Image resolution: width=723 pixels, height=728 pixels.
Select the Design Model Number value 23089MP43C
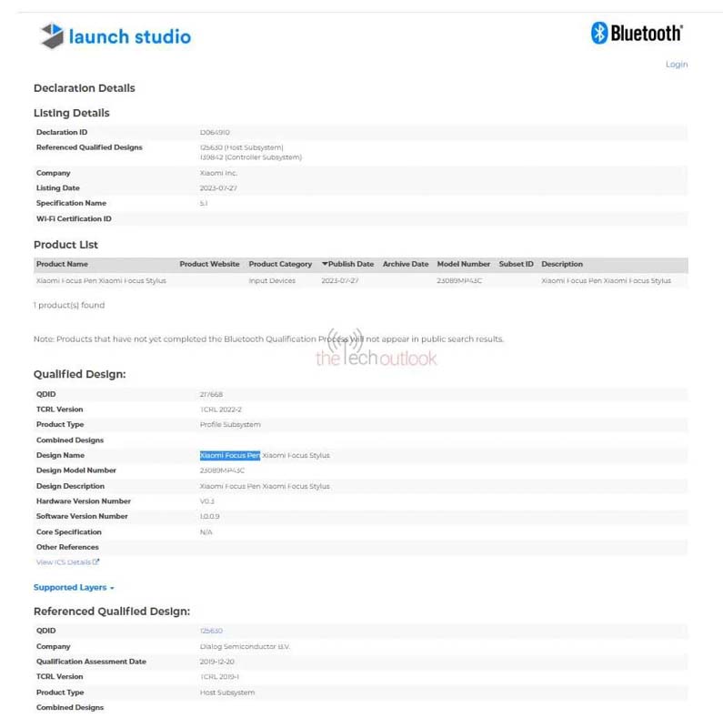click(222, 470)
